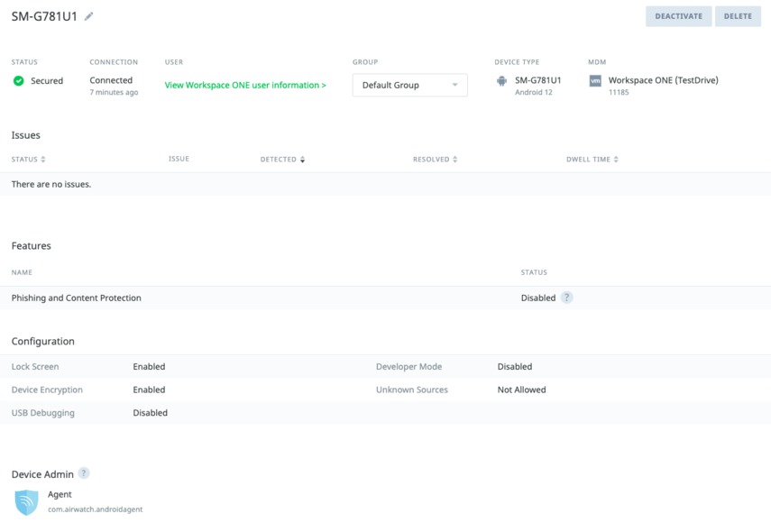
Task: Sort issues by the Status column
Action: click(28, 160)
